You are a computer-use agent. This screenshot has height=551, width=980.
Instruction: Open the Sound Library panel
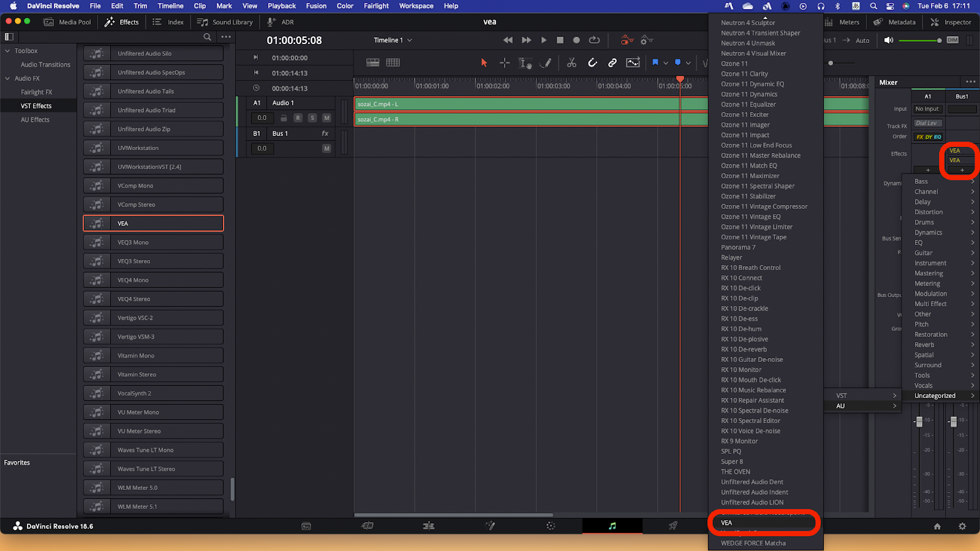(x=225, y=21)
